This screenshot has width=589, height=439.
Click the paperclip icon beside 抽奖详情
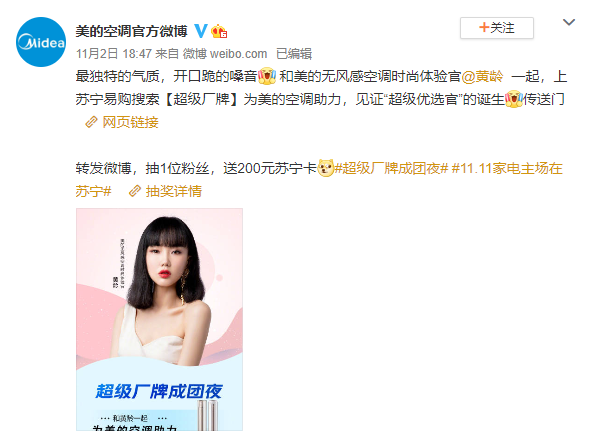[x=134, y=191]
